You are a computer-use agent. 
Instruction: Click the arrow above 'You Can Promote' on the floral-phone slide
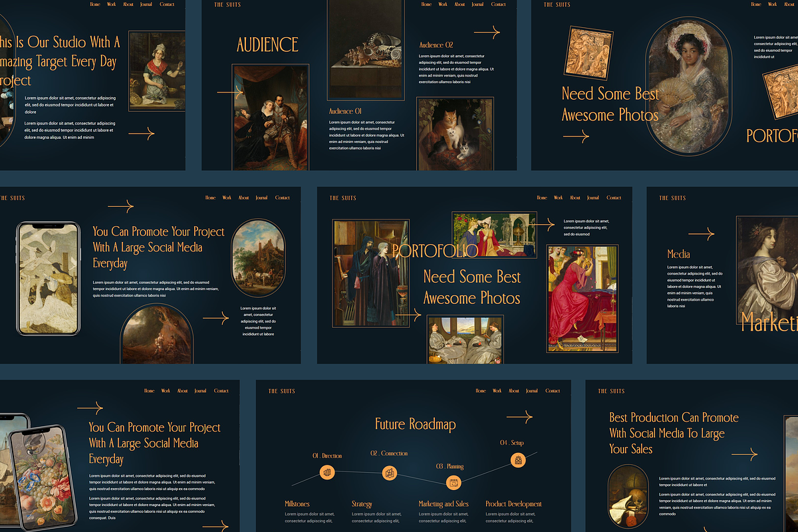tap(90, 408)
